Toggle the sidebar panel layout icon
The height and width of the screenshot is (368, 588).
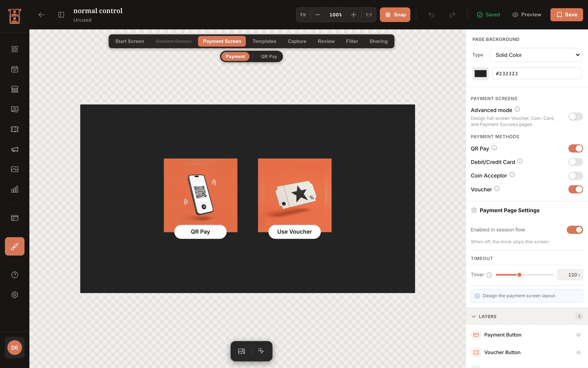click(x=61, y=15)
